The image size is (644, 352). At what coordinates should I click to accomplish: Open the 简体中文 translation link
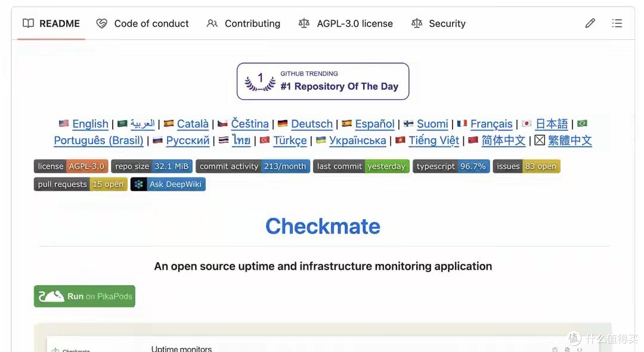503,141
